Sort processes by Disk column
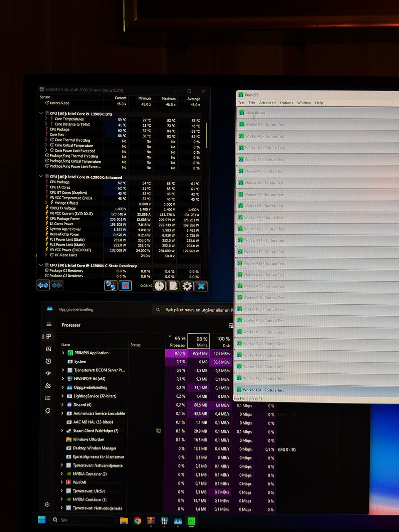 [221, 341]
